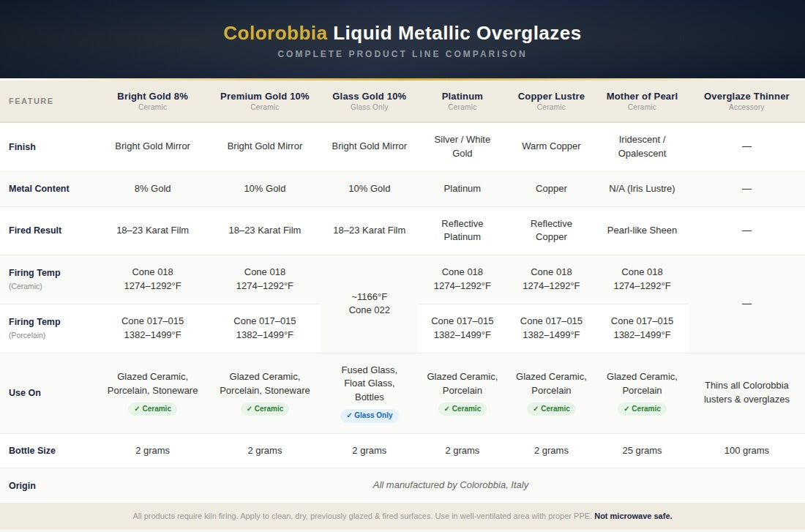Click the Bright Gold 8% column header
Image resolution: width=805 pixels, height=532 pixels.
(152, 101)
